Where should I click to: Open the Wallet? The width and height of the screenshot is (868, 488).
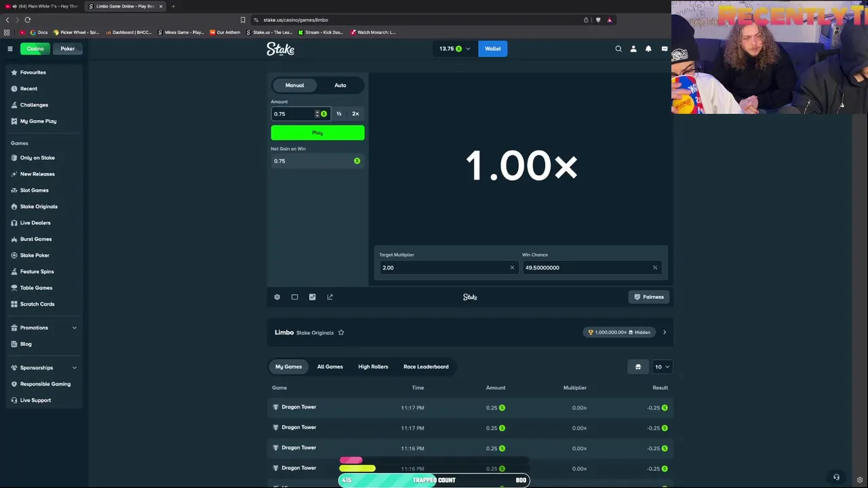[493, 49]
